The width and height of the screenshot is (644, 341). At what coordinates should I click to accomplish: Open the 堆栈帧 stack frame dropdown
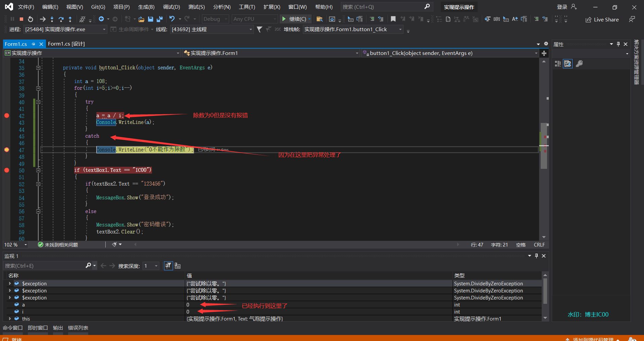click(400, 29)
